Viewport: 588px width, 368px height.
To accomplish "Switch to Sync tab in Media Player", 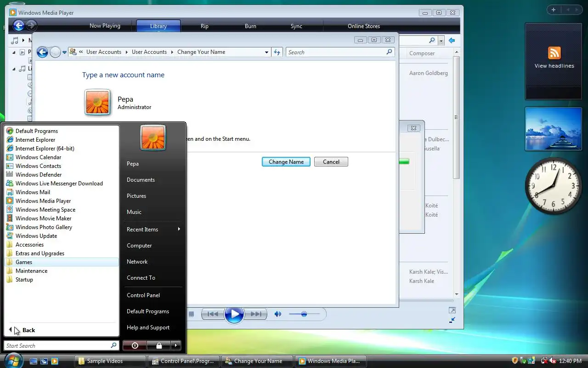I will click(x=296, y=26).
